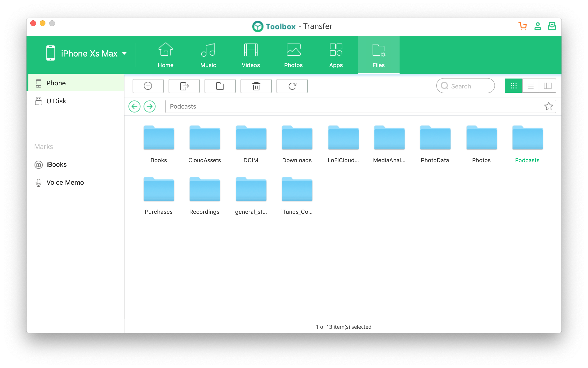Open the Voice Memo bookmark
This screenshot has width=588, height=368.
[x=65, y=182]
